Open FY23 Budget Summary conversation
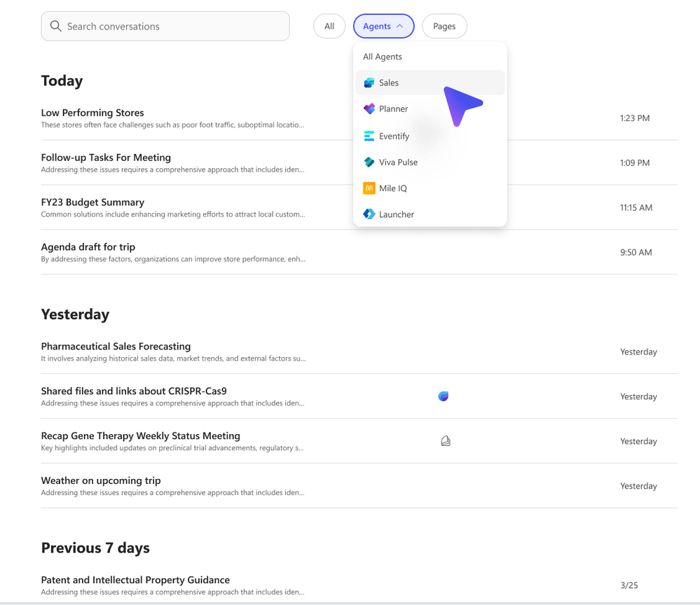This screenshot has height=605, width=700. (x=92, y=202)
